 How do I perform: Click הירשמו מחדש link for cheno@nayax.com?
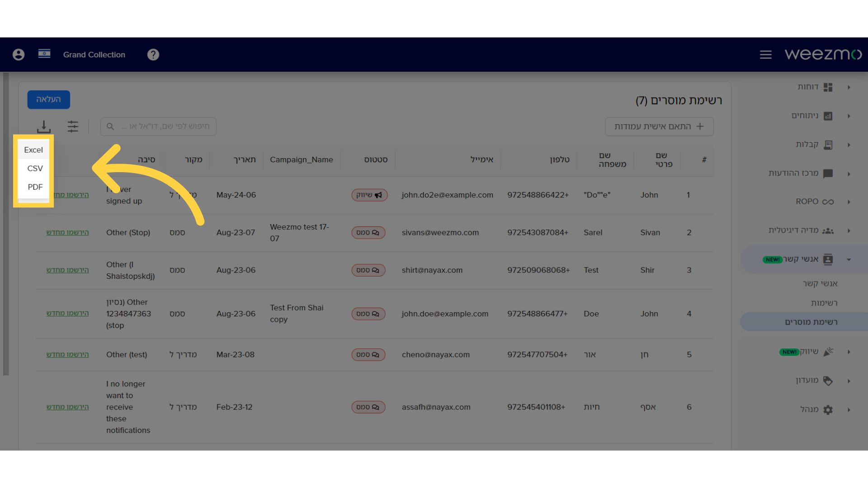pyautogui.click(x=67, y=355)
